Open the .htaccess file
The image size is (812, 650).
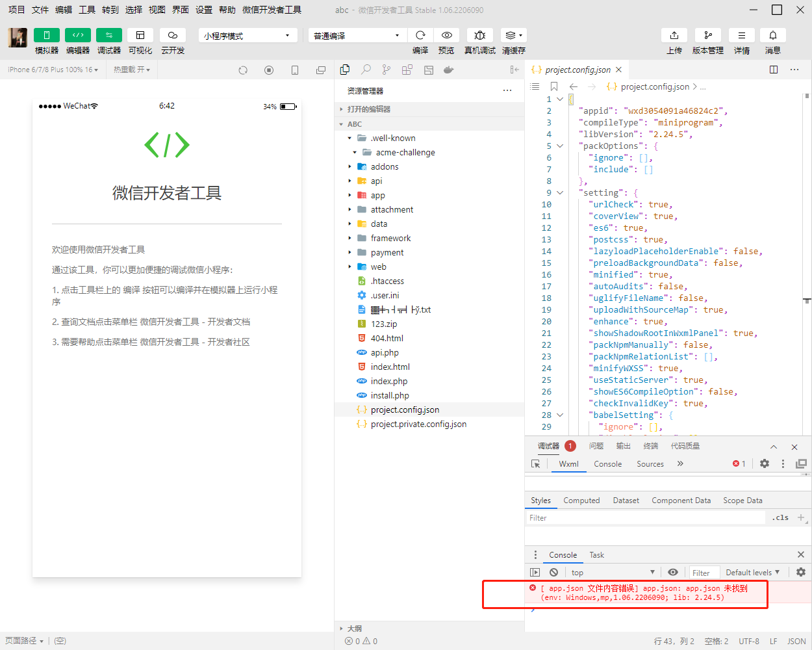429,281
